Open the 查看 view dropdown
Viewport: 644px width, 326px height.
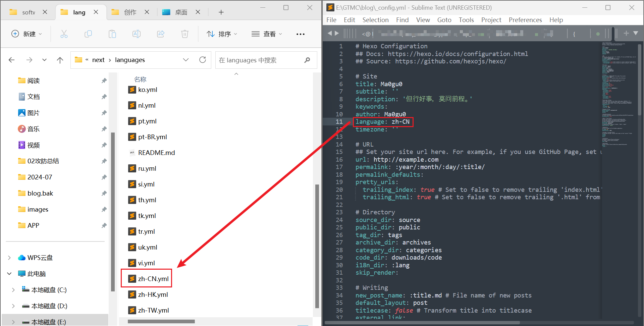click(x=280, y=34)
